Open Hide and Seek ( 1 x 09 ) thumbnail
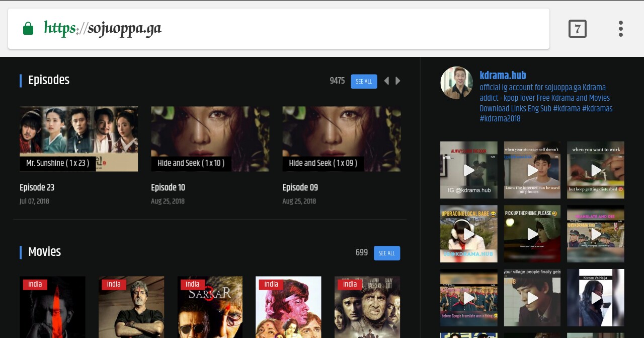The height and width of the screenshot is (338, 644). coord(342,139)
